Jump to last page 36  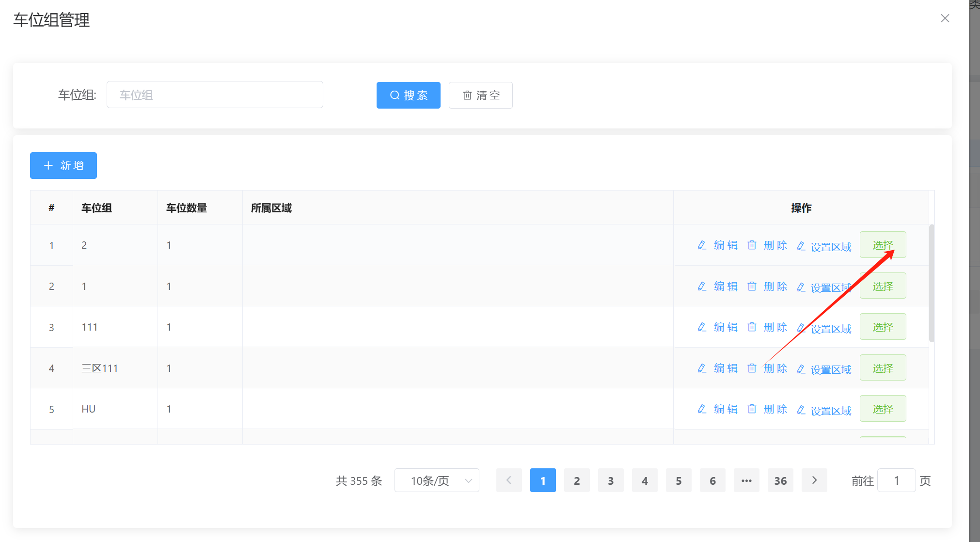[x=780, y=480]
